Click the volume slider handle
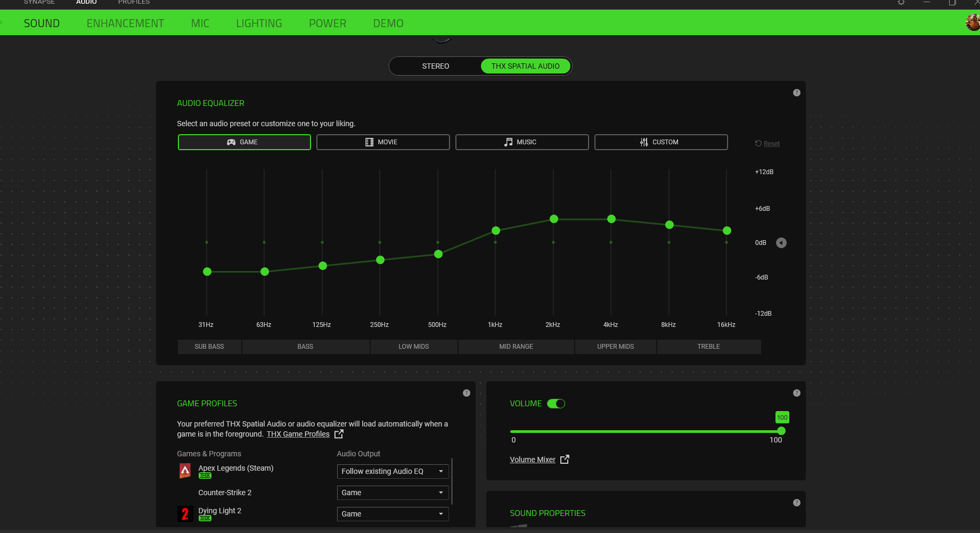This screenshot has height=533, width=980. (781, 431)
